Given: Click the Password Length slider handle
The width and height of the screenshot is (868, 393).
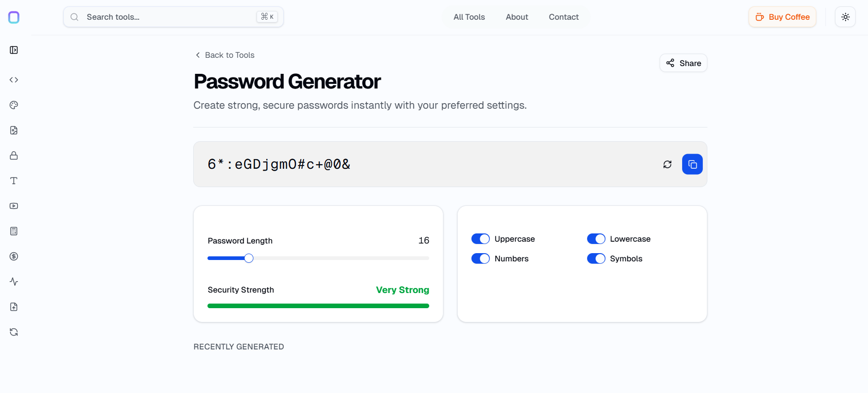Looking at the screenshot, I should [x=249, y=258].
